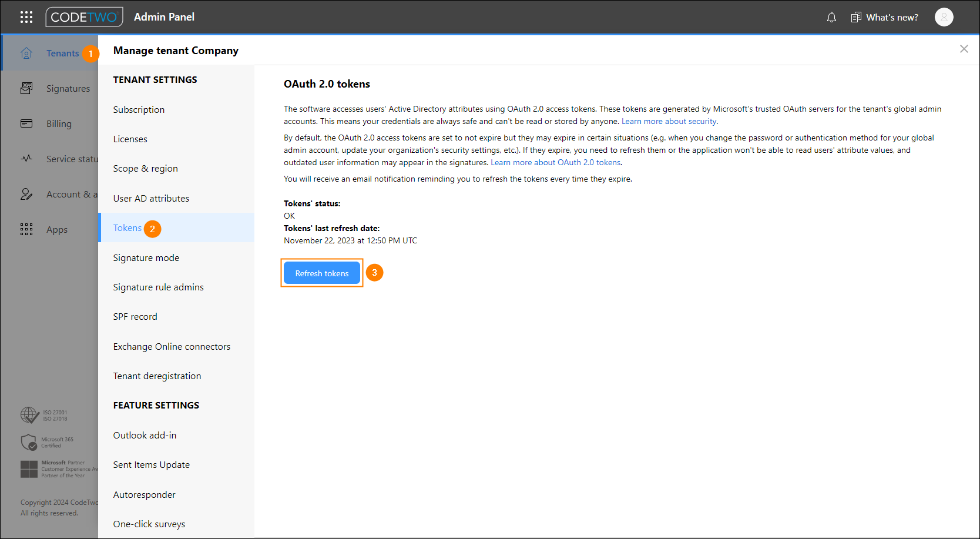The height and width of the screenshot is (539, 980).
Task: Click the Microsoft 365 Certified badge
Action: [x=47, y=442]
